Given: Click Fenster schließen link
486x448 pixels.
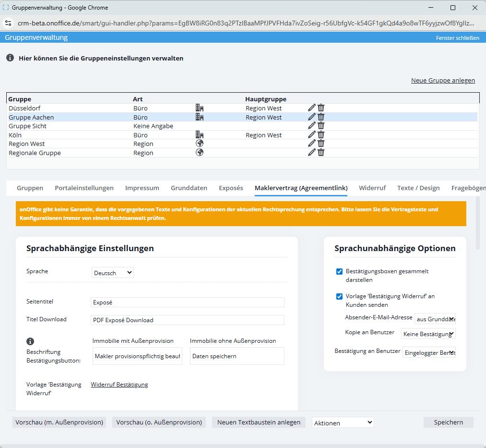Looking at the screenshot, I should 458,38.
